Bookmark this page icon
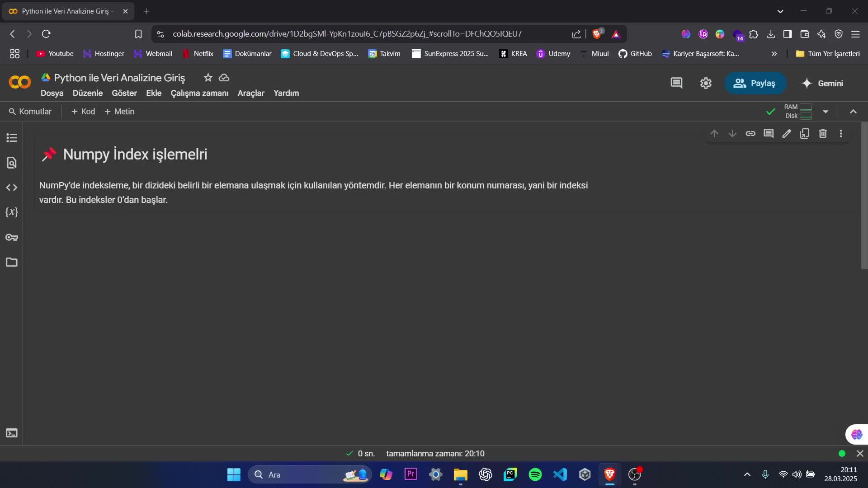Screen dimensions: 868x488 pyautogui.click(x=138, y=34)
